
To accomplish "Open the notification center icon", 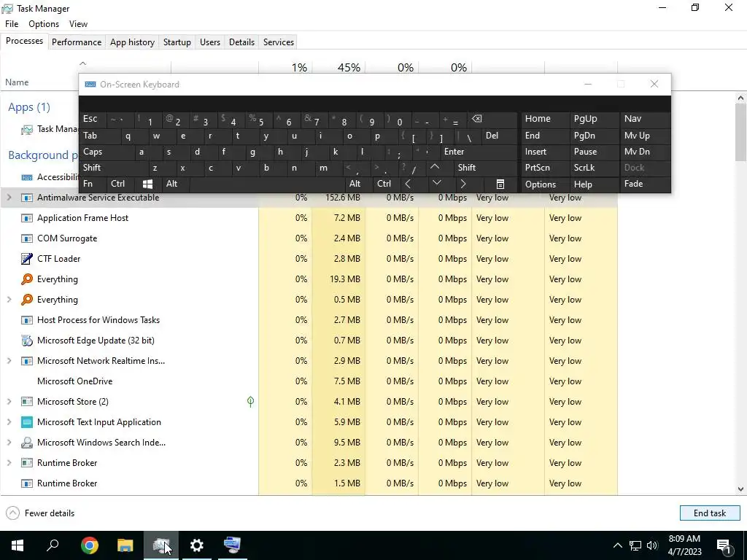I will [724, 546].
